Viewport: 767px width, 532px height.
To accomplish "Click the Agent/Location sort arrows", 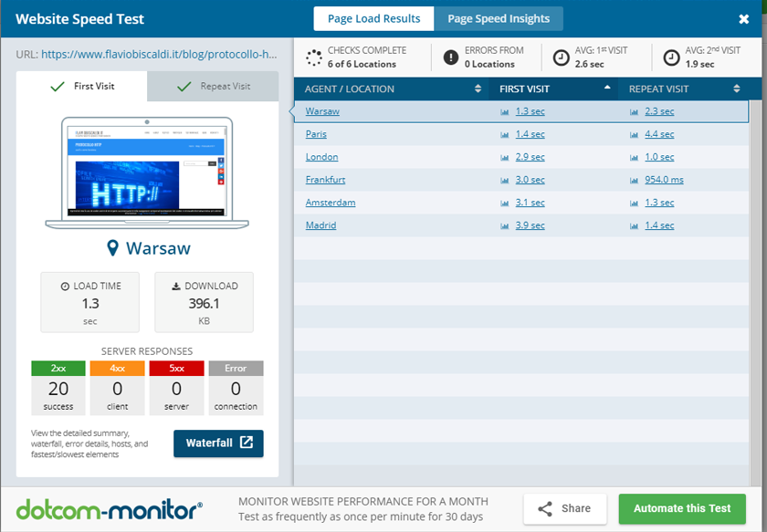I will point(478,89).
